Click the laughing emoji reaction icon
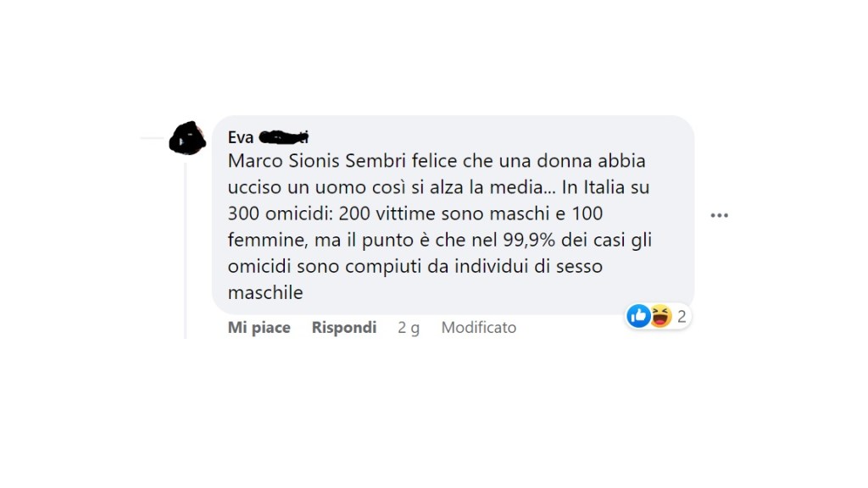This screenshot has width=868, height=488. point(659,317)
